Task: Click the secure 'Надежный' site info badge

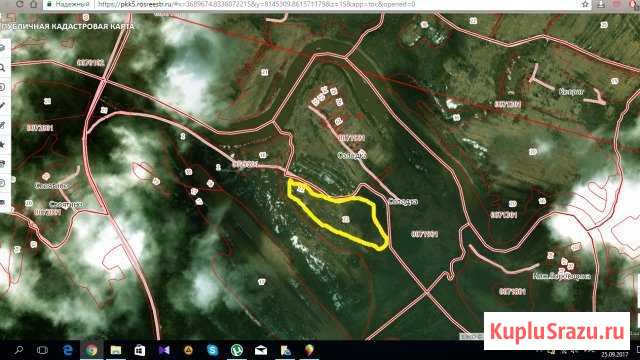Action: 68,4
